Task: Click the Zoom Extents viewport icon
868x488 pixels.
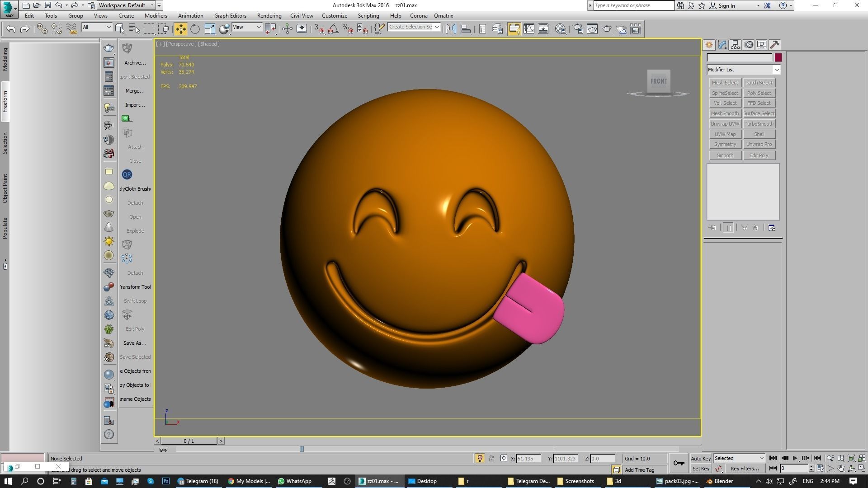Action: 851,458
